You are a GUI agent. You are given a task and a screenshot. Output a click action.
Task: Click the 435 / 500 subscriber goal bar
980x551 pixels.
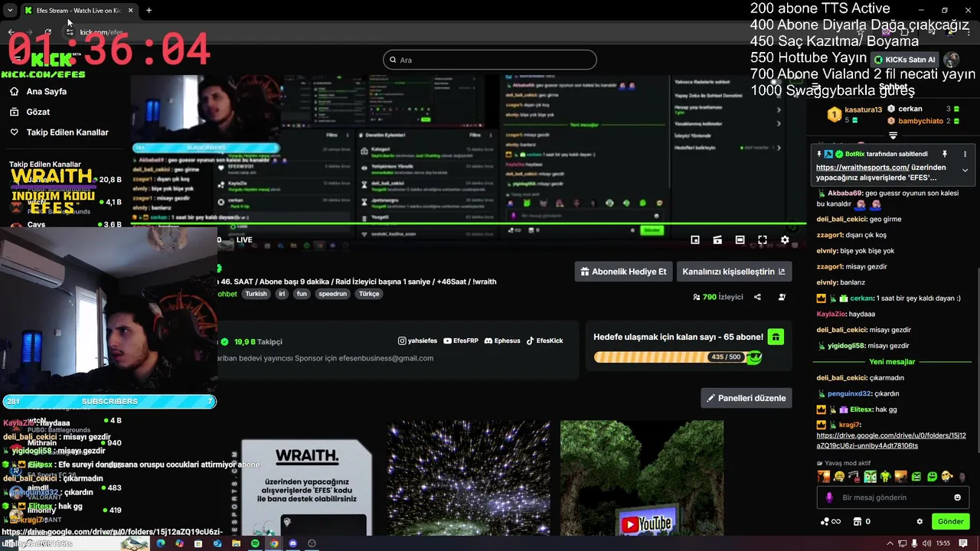click(x=678, y=357)
